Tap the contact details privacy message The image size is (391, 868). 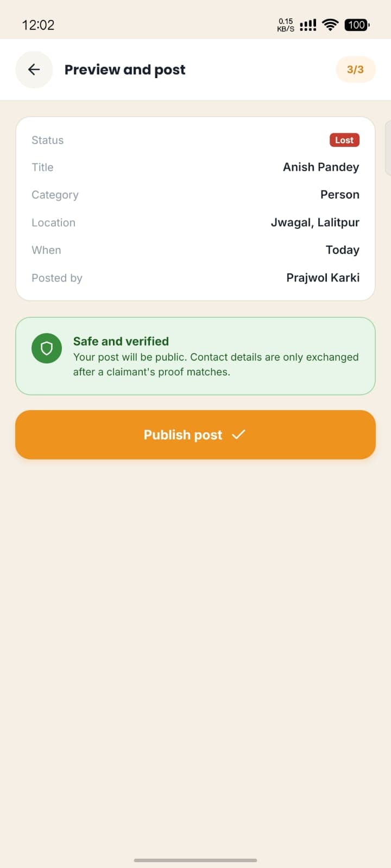tap(216, 365)
